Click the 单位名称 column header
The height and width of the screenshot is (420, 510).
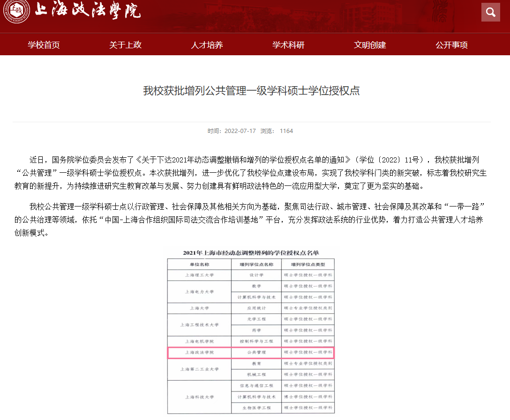pyautogui.click(x=199, y=265)
